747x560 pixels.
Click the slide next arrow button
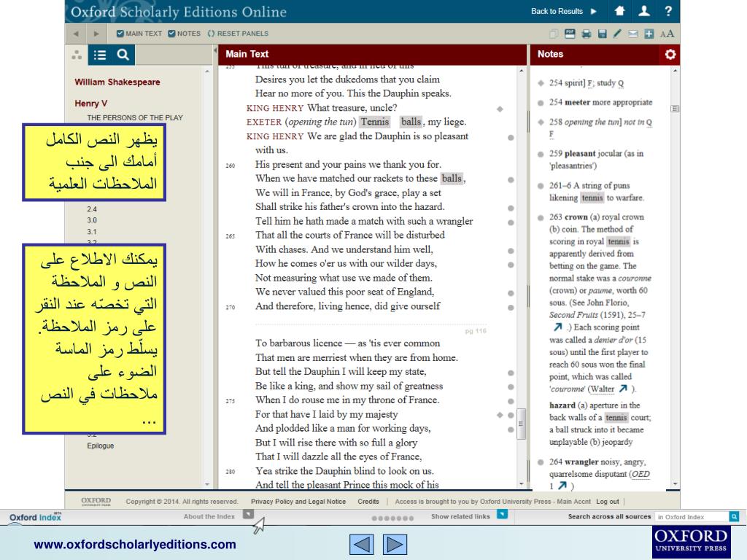point(395,544)
